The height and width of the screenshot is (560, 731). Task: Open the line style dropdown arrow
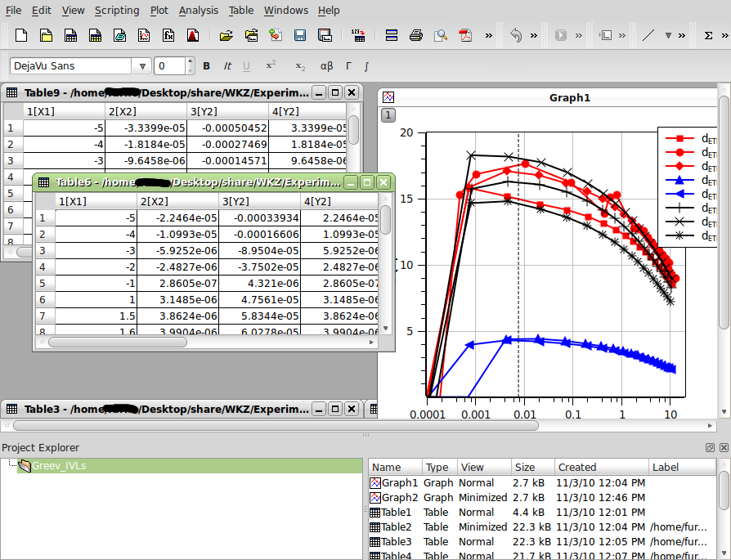tap(668, 35)
